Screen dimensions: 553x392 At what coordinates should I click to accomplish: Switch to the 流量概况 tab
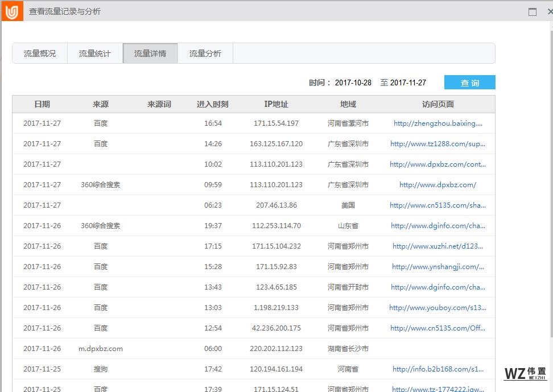pos(39,53)
